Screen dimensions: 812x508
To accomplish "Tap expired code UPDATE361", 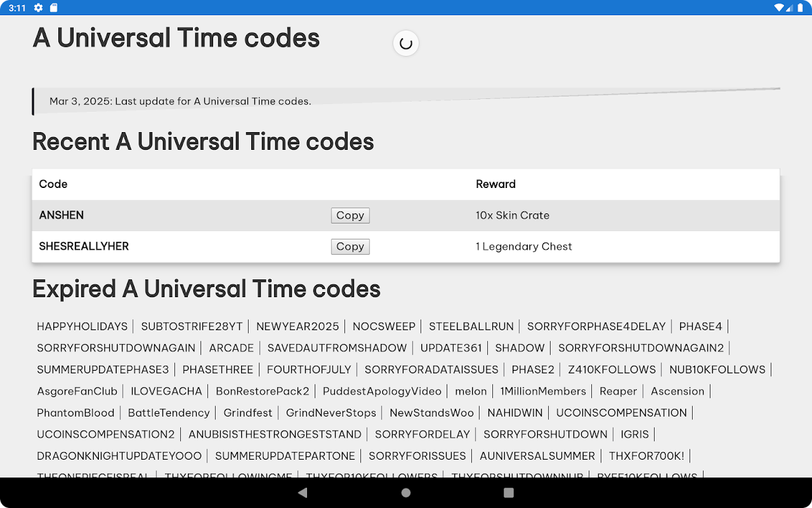I will (x=451, y=348).
